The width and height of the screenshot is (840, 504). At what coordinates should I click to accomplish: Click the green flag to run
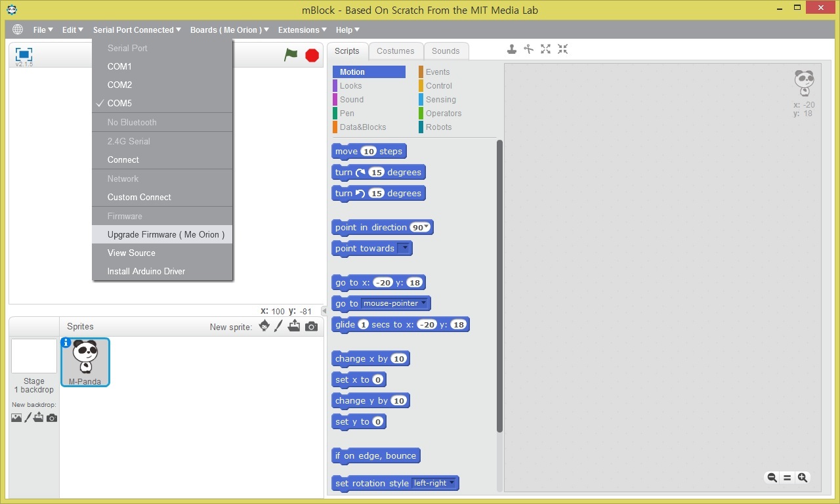[x=291, y=55]
